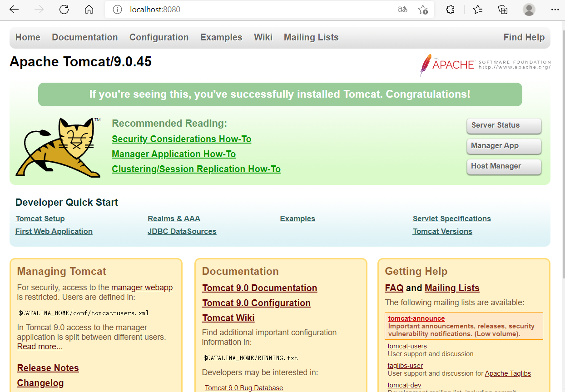Add this page to favorites star icon
565x392 pixels.
pyautogui.click(x=423, y=10)
